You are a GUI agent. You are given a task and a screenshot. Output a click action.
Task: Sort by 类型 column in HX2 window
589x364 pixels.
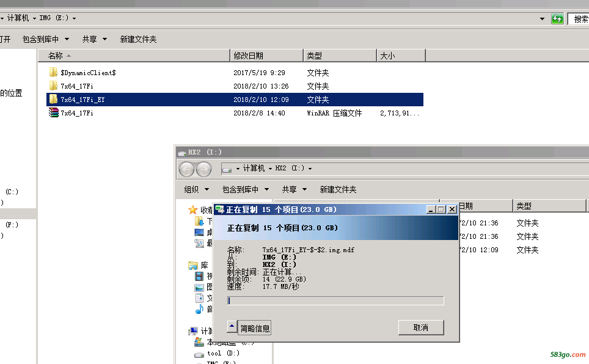549,206
